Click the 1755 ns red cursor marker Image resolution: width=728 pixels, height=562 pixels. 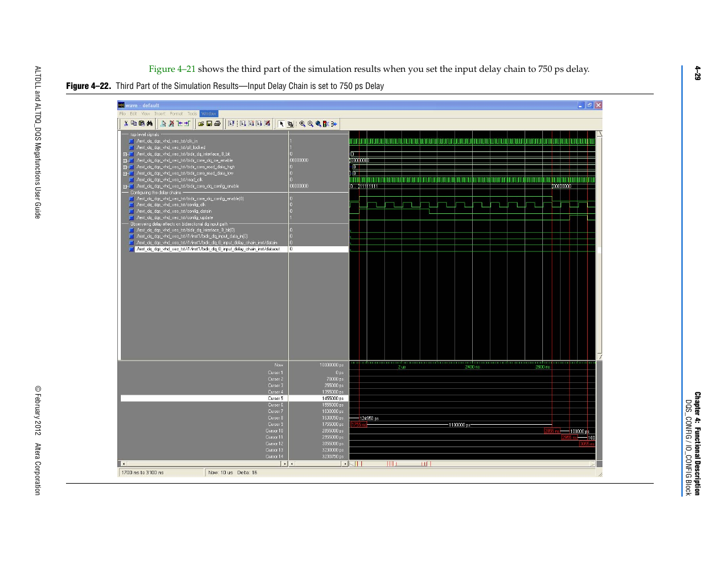click(x=358, y=425)
